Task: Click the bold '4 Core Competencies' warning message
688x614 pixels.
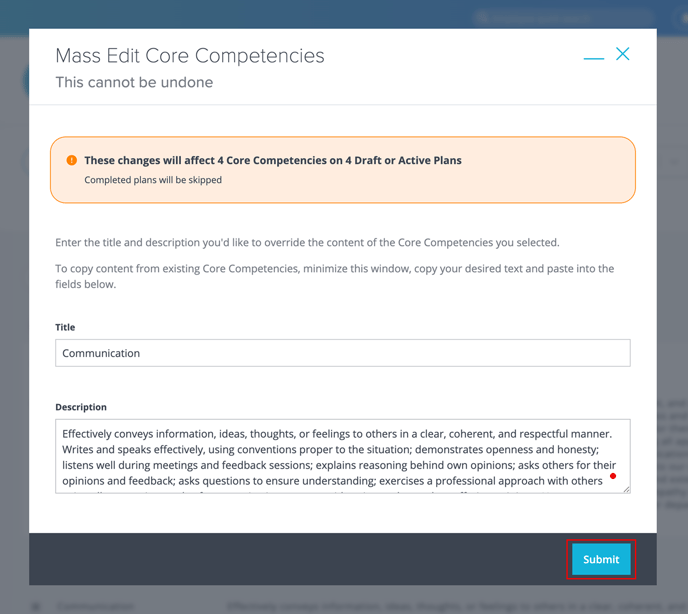Action: coord(273,160)
